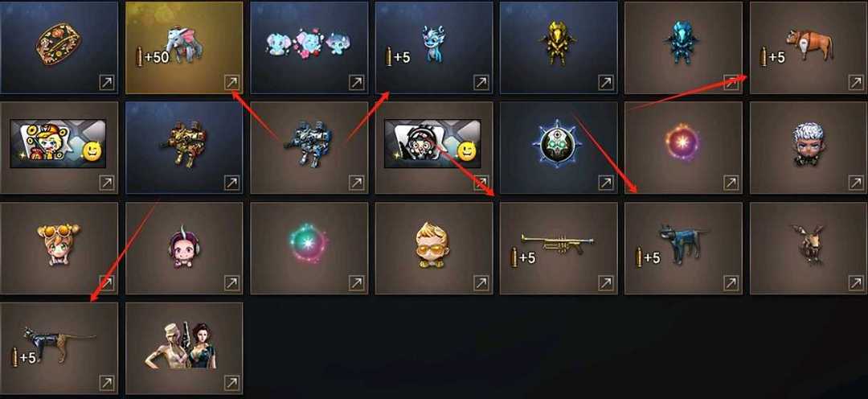Pick the purple-haired girl with headphones avatar
This screenshot has width=868, height=399.
184,248
